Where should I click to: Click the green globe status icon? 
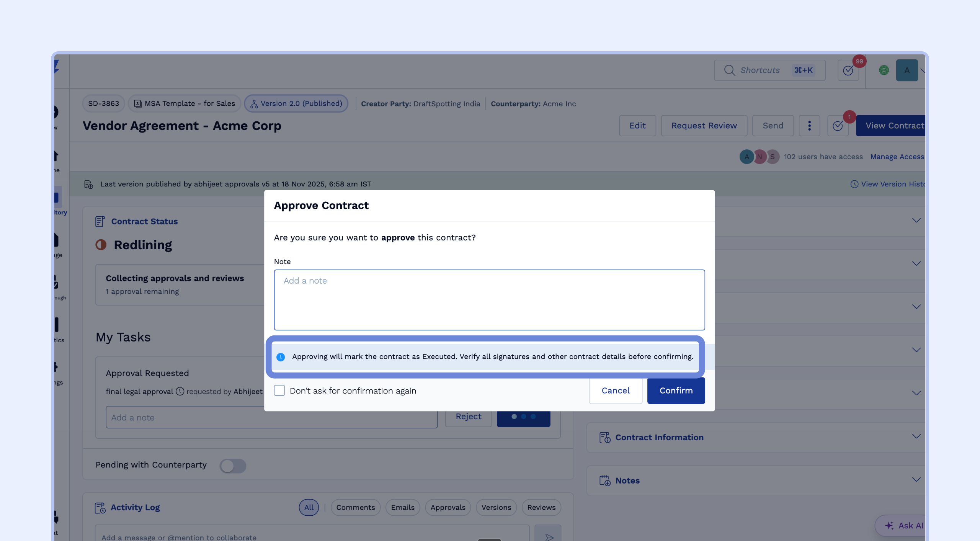884,70
